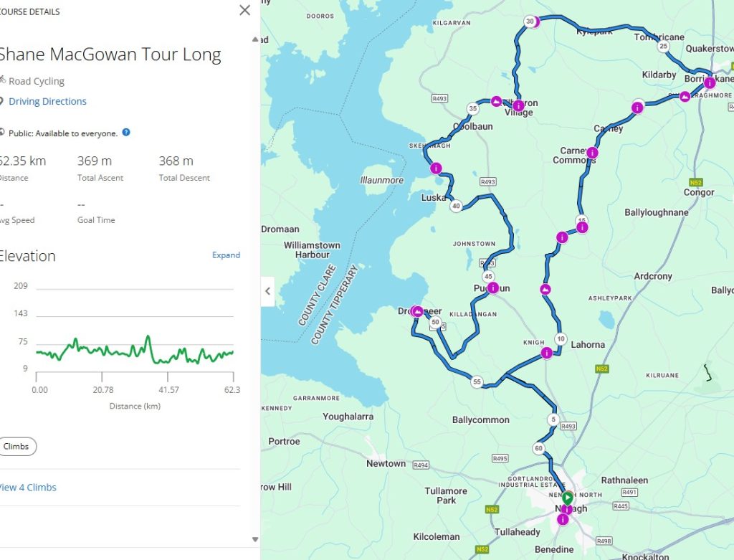Click the green start marker at Nenagh
The image size is (734, 560).
pyautogui.click(x=567, y=498)
